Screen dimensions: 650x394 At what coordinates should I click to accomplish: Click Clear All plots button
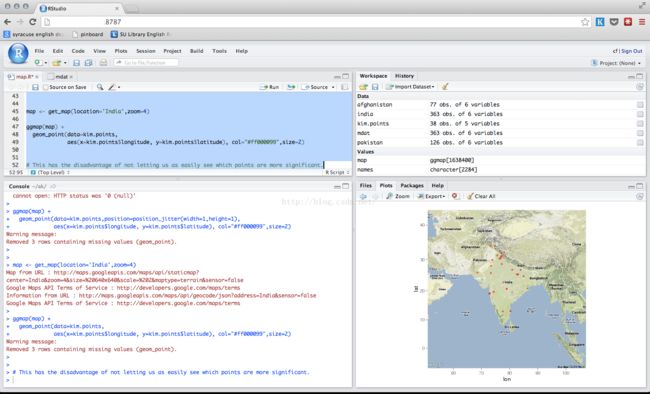coord(481,196)
